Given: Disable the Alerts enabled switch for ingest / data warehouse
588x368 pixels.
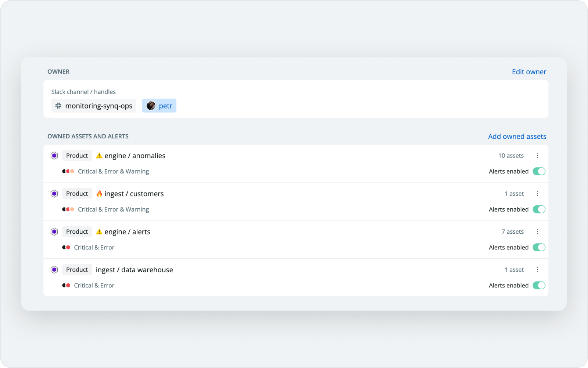Looking at the screenshot, I should (x=539, y=285).
